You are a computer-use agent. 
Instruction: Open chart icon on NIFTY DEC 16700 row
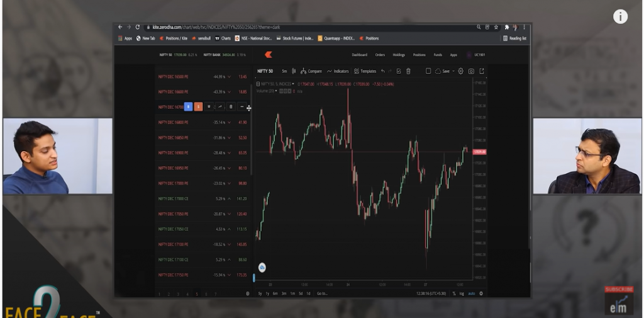pos(219,107)
